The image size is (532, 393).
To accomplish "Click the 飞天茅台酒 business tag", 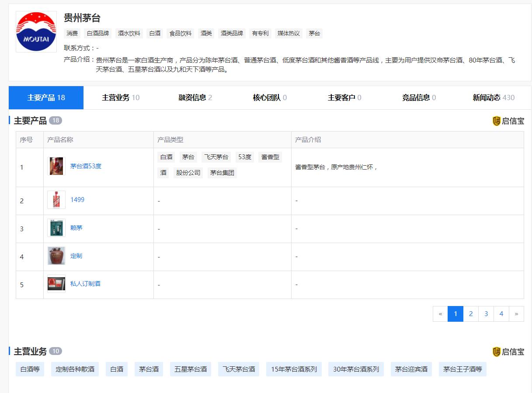I will [x=239, y=369].
